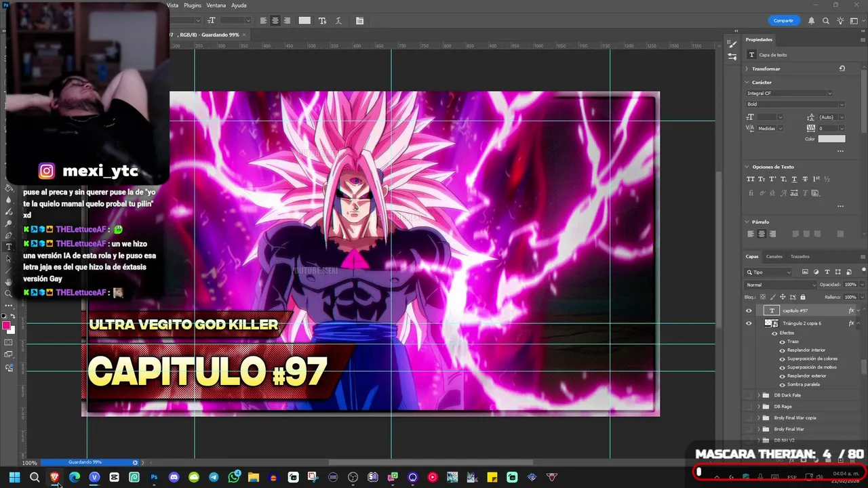Viewport: 868px width, 488px height.
Task: Center text in options bar
Action: pos(275,20)
